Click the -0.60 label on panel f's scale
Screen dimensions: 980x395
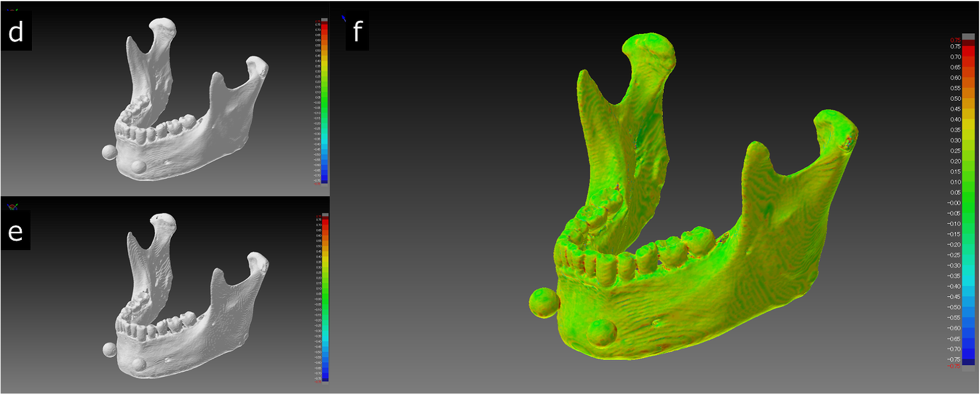point(954,328)
